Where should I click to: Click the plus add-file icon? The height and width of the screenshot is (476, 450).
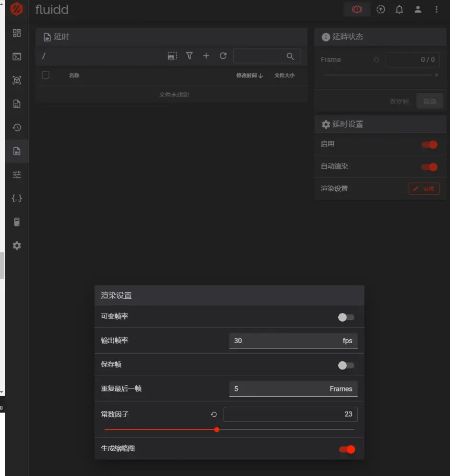pyautogui.click(x=206, y=56)
